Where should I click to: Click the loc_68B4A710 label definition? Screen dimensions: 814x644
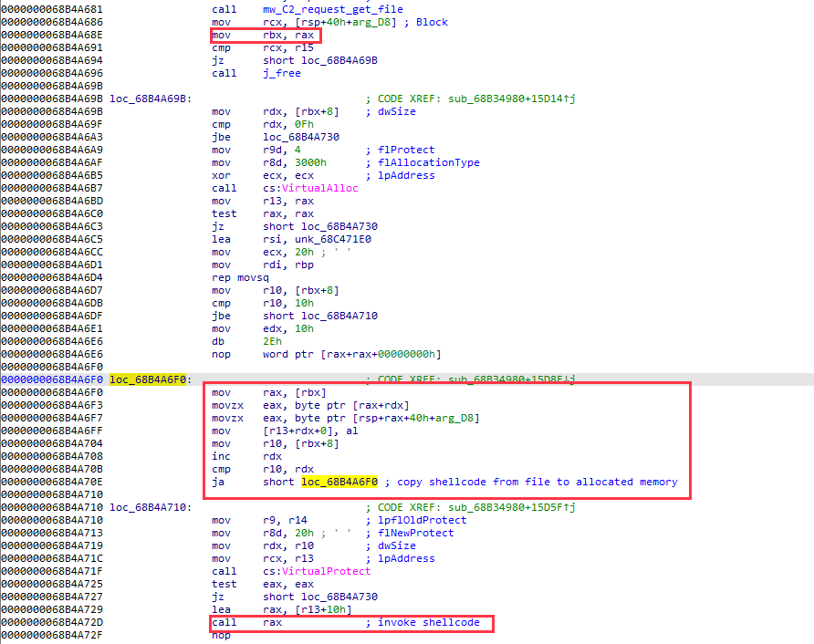click(151, 507)
